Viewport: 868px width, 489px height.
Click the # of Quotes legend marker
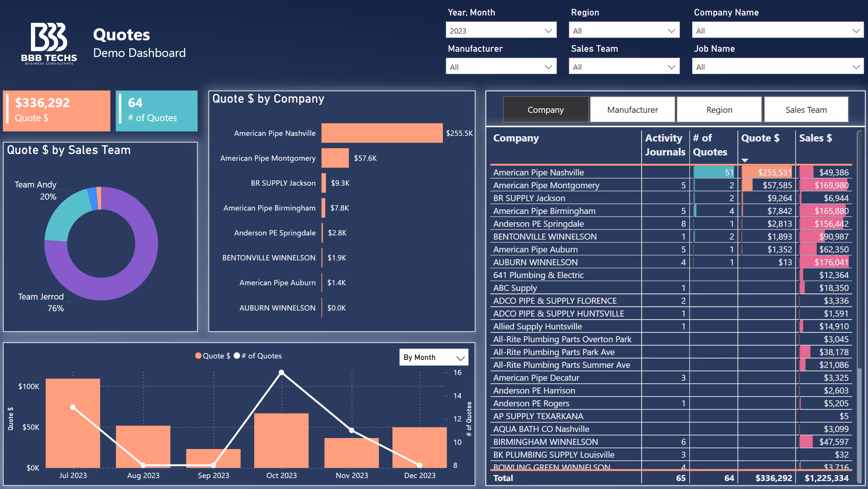(x=237, y=356)
